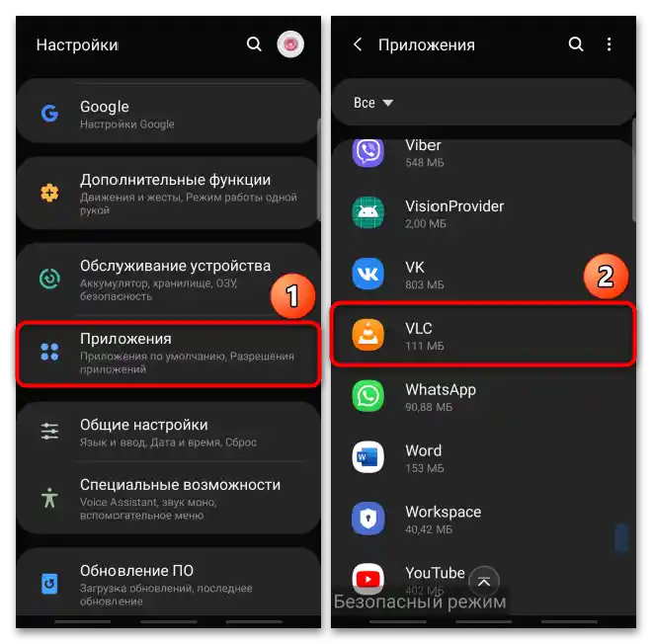Go back from the Приложения screen

click(358, 44)
